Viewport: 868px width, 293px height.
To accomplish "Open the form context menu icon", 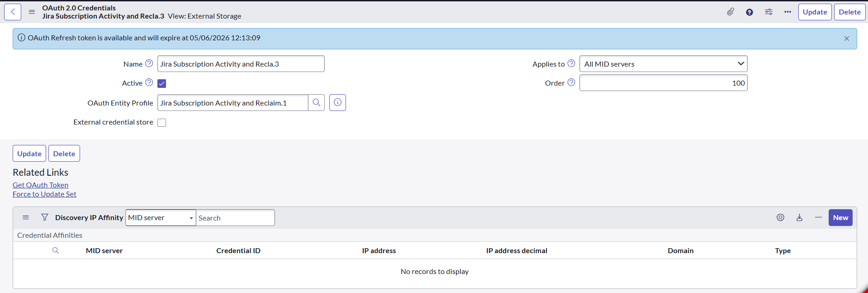I will (x=32, y=12).
